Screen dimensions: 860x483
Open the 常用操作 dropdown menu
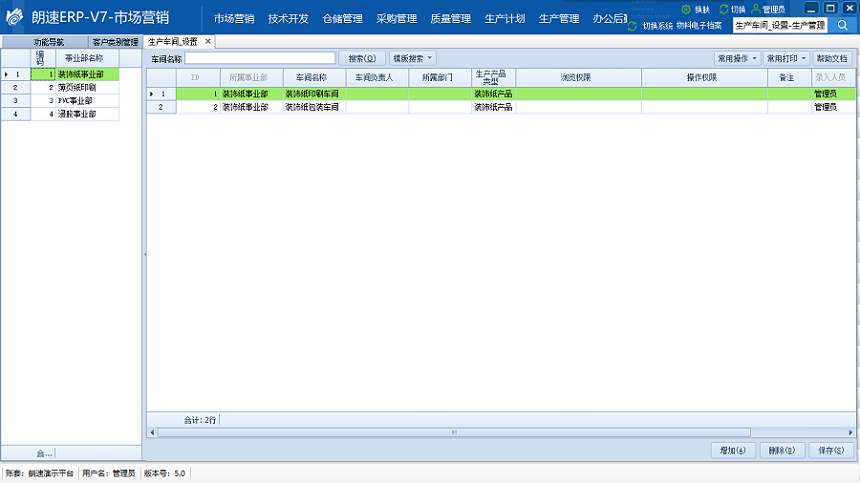tap(737, 59)
